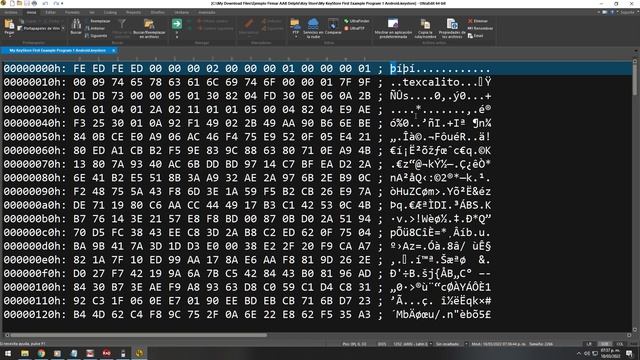
Task: Click the Siguiente search command
Action: pyautogui.click(x=96, y=36)
